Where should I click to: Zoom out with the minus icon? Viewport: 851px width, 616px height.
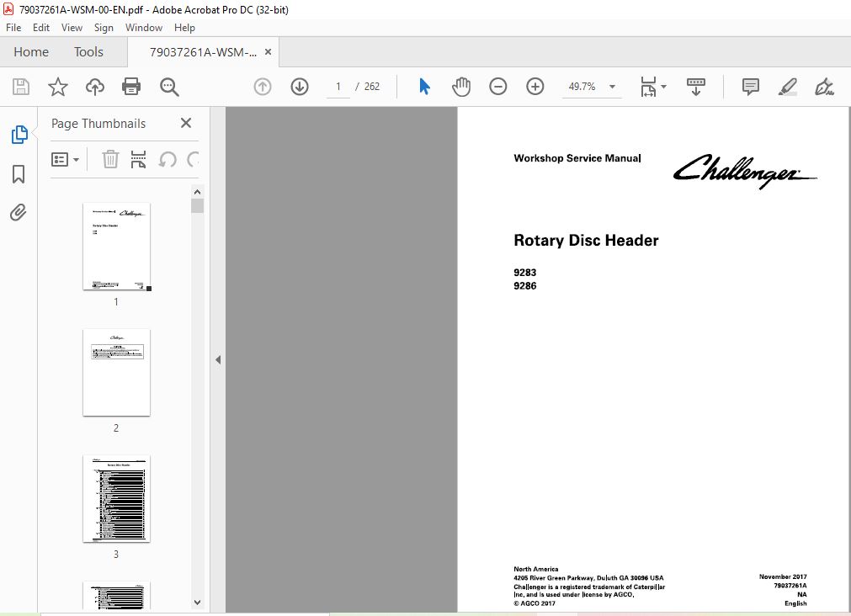click(x=497, y=87)
